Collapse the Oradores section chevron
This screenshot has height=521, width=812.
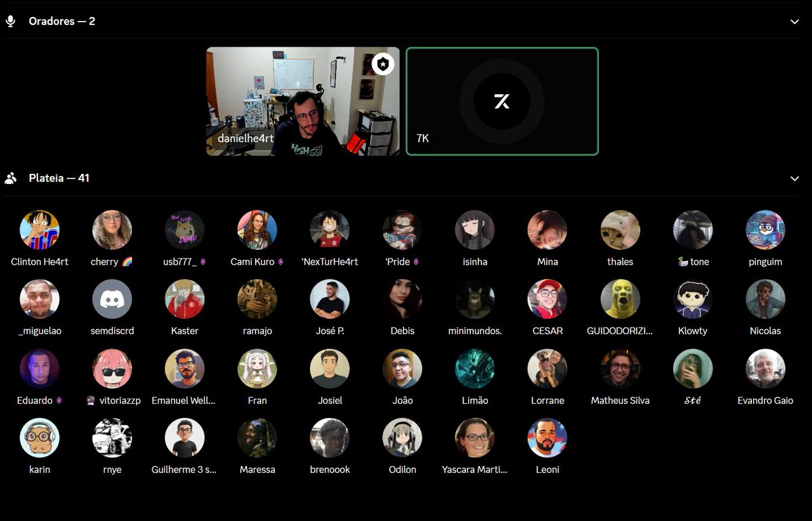tap(794, 22)
